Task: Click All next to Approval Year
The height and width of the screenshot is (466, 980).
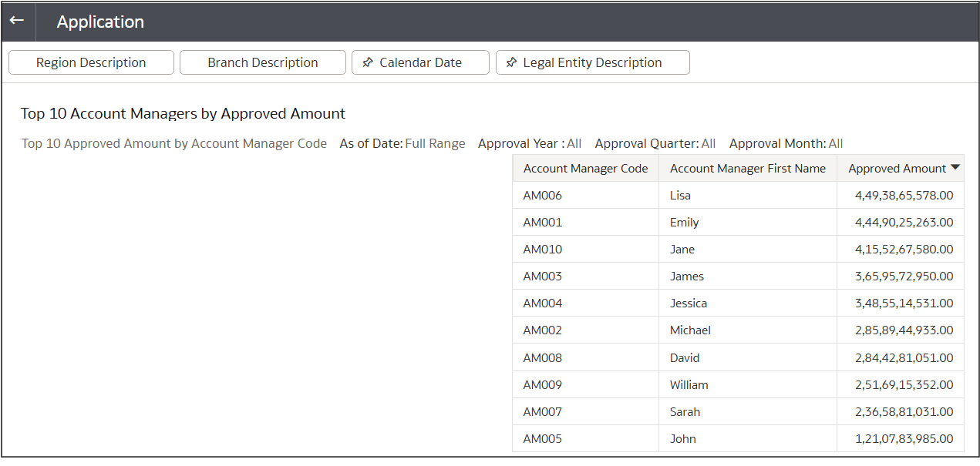Action: pos(573,143)
